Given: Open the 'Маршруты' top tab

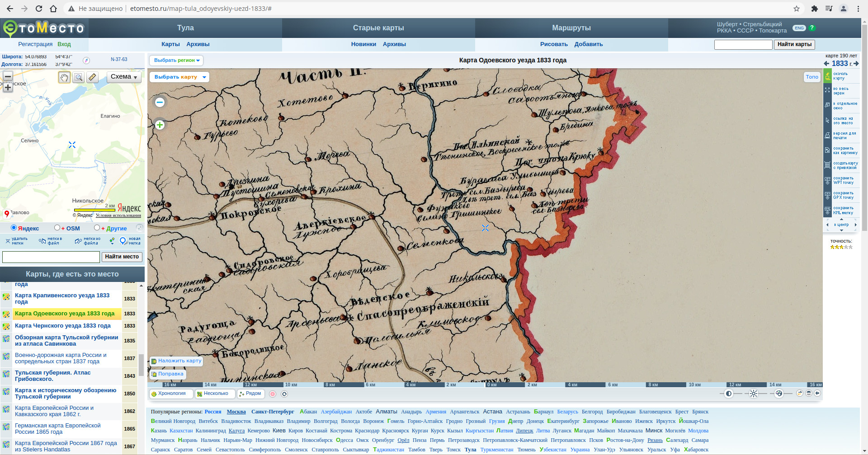Looking at the screenshot, I should (571, 28).
